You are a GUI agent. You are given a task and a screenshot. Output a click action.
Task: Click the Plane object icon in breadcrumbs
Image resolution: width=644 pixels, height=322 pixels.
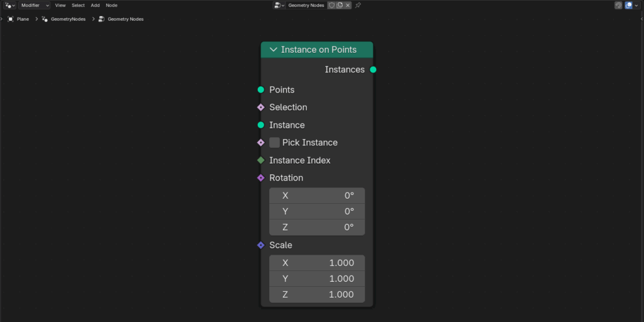(11, 19)
